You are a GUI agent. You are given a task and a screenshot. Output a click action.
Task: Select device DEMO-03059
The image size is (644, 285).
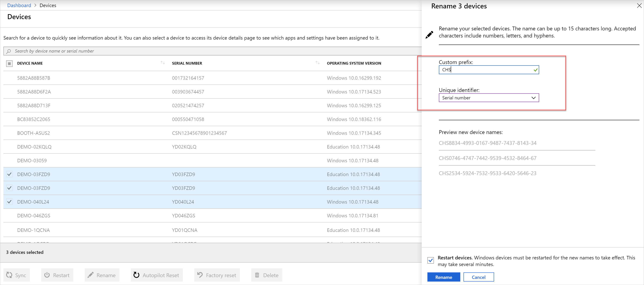pos(32,161)
